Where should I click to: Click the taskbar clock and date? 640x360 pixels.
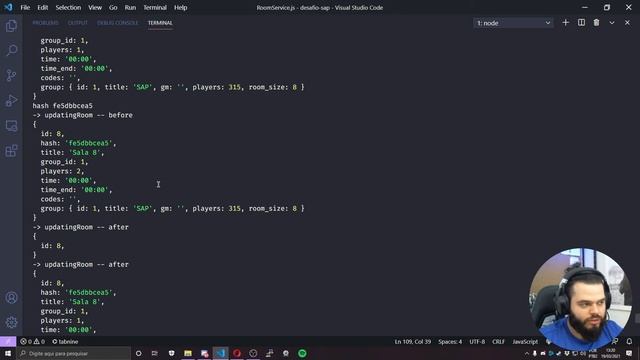point(610,353)
